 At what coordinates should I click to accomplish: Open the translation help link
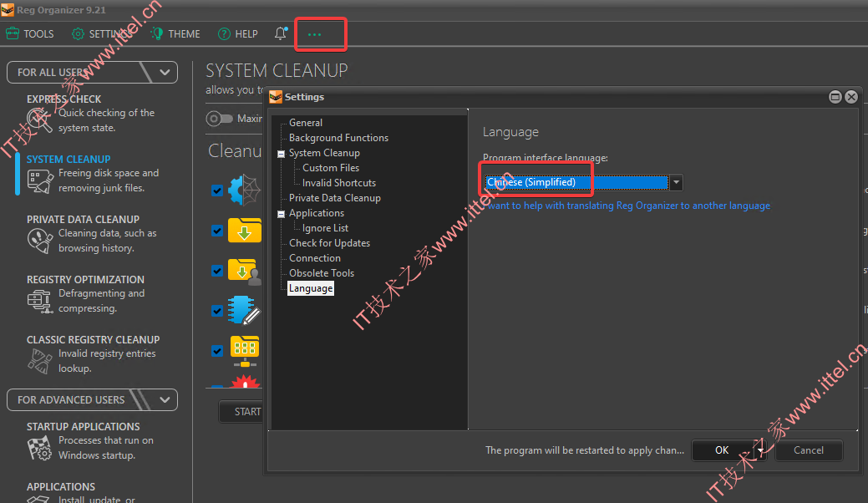[627, 206]
